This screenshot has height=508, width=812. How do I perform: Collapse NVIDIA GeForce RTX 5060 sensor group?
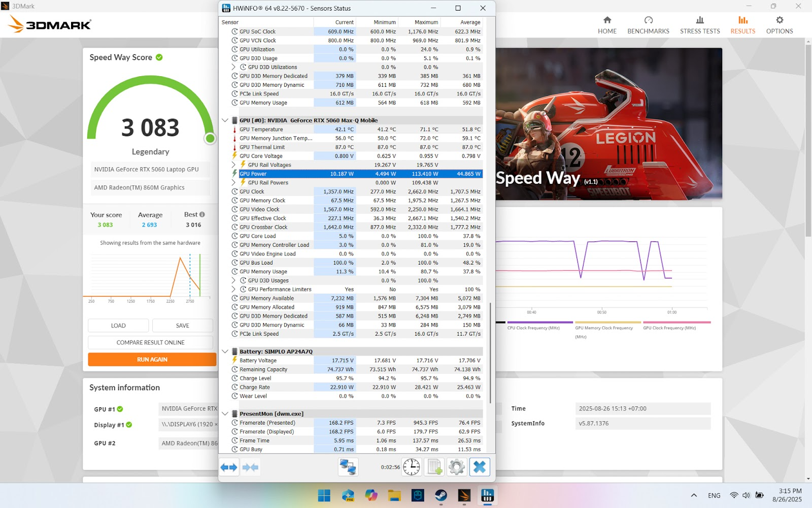point(225,120)
